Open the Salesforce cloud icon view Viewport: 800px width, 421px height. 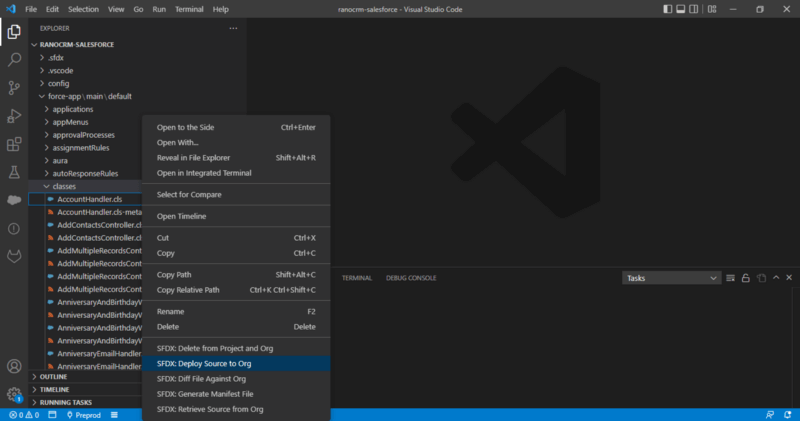click(x=14, y=200)
